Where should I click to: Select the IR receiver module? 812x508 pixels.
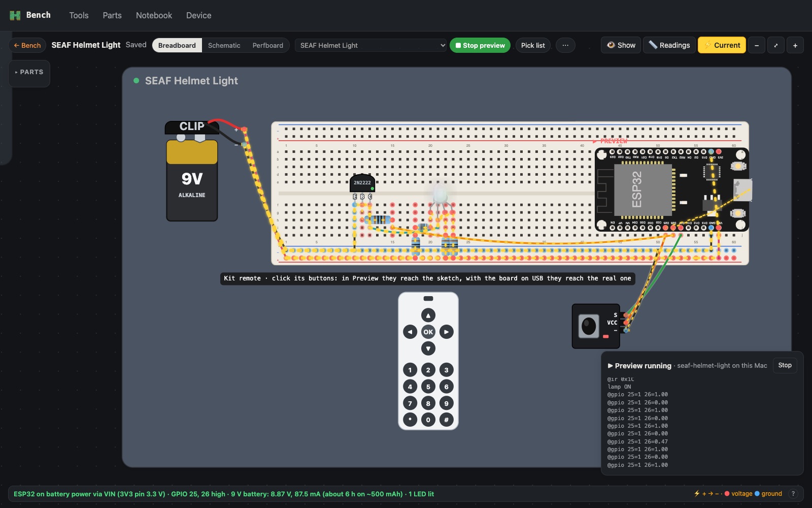(x=596, y=326)
